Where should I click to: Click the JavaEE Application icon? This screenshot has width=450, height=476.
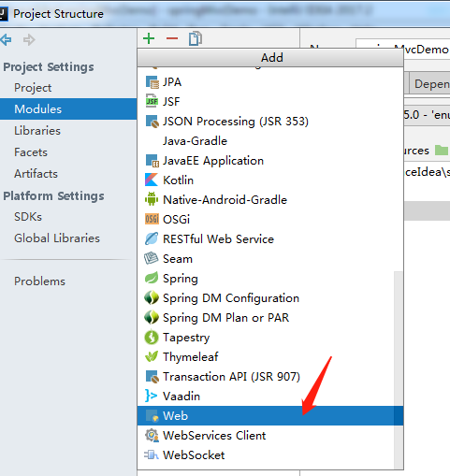click(152, 161)
